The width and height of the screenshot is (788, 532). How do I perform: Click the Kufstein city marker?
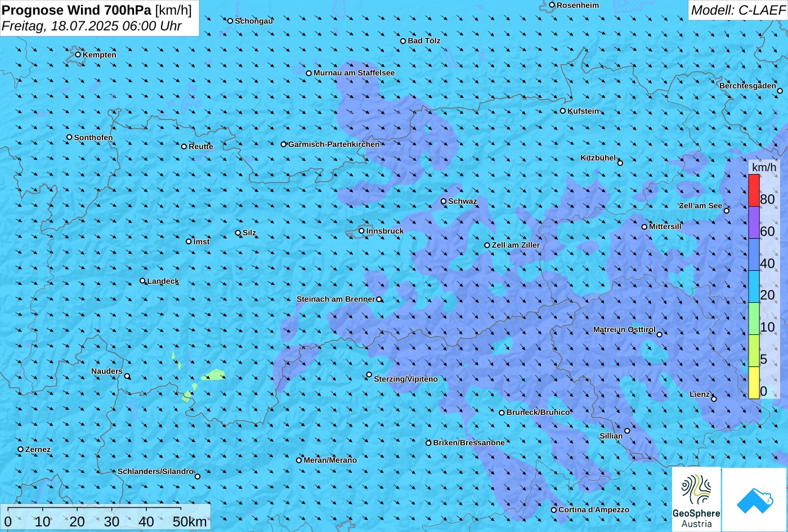pyautogui.click(x=563, y=111)
